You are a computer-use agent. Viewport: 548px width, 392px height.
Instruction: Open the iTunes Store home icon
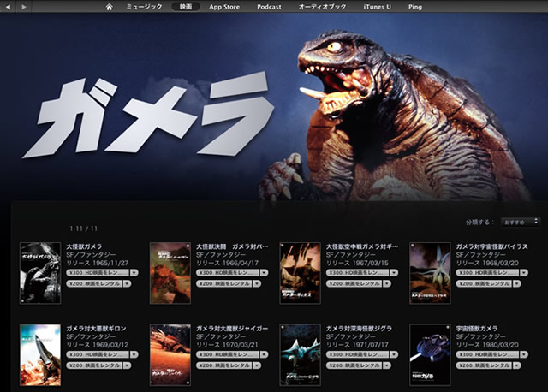[110, 7]
